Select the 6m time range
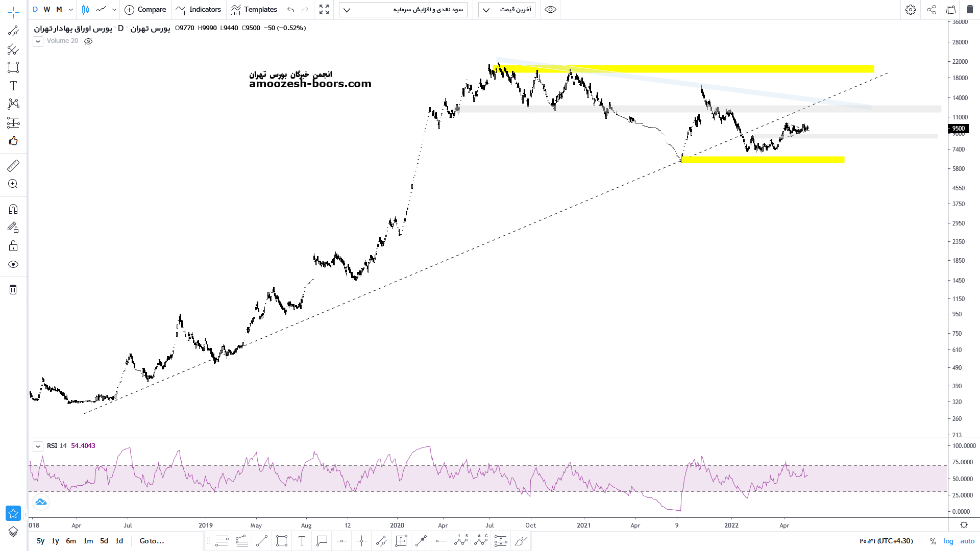Screen dimensions: 980x551 pos(71,541)
